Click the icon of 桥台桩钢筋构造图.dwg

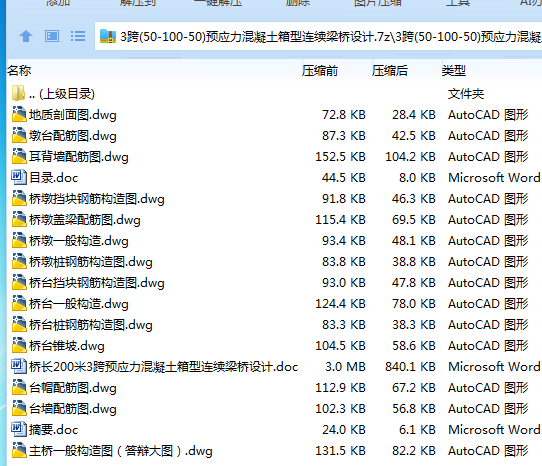(x=19, y=325)
